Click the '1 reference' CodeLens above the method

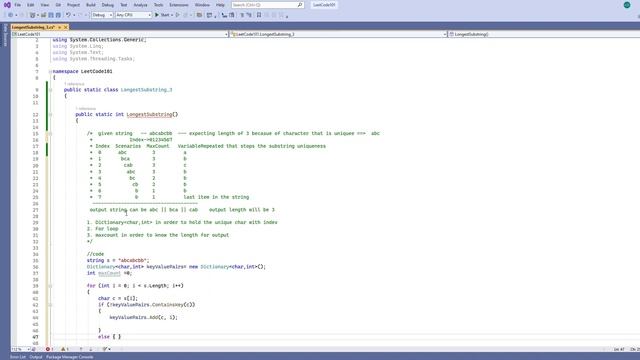tap(85, 109)
